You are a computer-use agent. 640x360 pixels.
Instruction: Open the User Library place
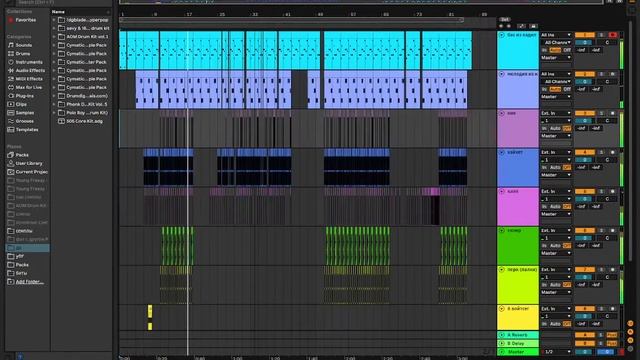click(29, 163)
